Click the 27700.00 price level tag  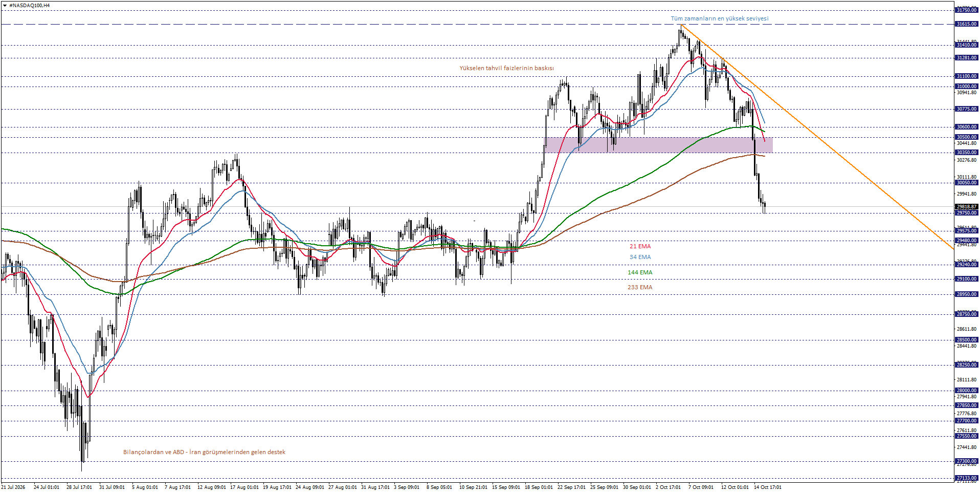pos(966,421)
